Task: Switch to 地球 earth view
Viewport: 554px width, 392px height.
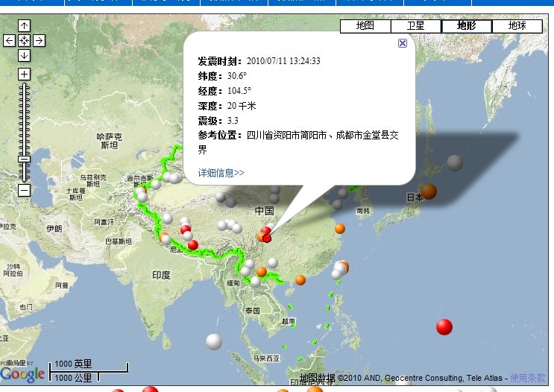Action: [x=517, y=26]
